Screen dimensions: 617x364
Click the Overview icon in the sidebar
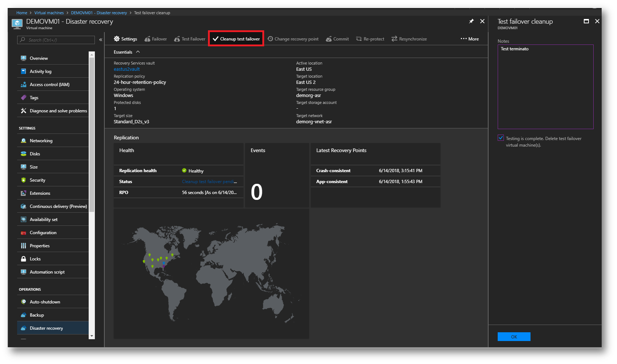point(23,58)
